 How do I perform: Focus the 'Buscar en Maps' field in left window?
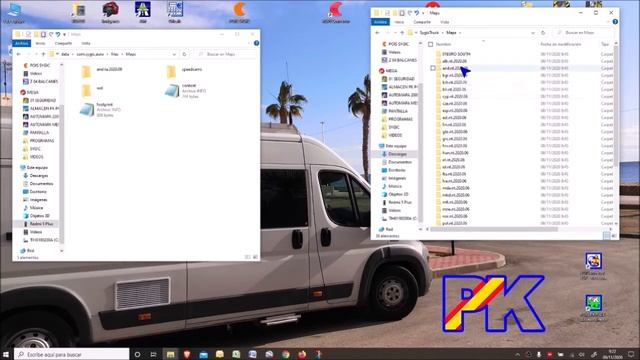tap(227, 54)
